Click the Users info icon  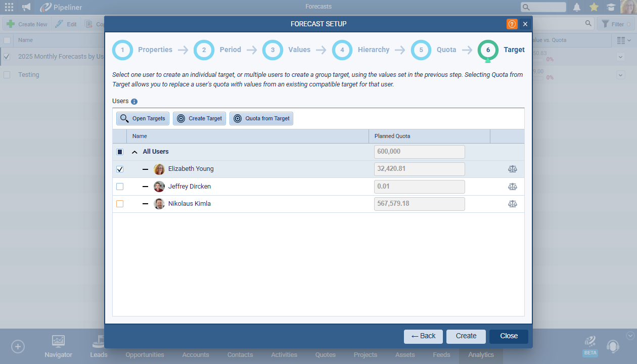[134, 102]
